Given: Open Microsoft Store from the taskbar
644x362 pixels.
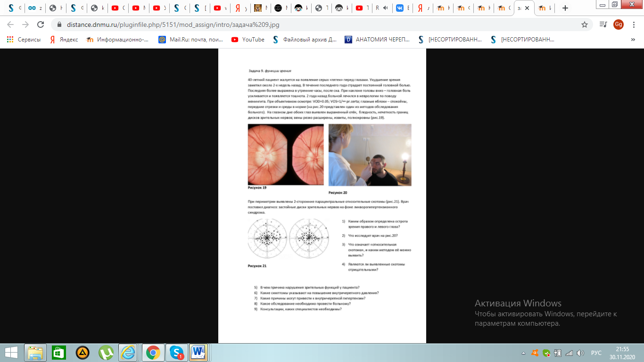Looking at the screenshot, I should (x=58, y=353).
